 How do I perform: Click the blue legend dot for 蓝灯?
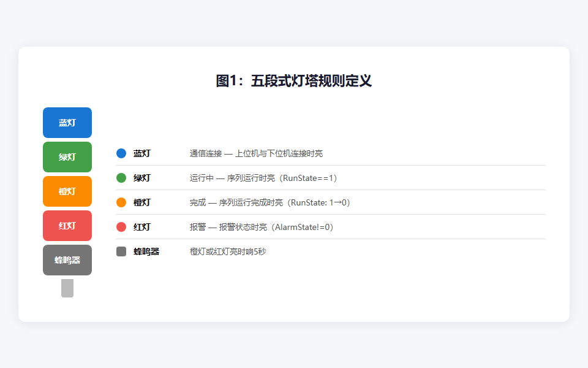121,153
